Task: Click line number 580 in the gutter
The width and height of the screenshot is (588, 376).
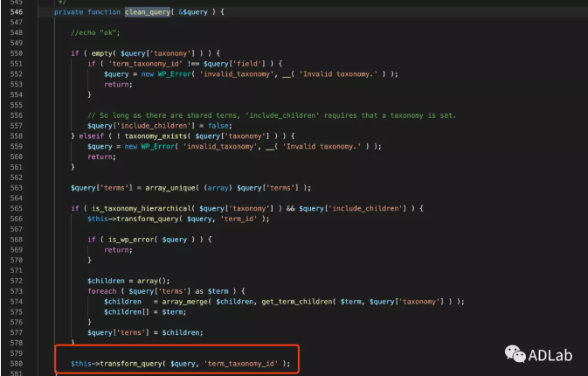Action: point(17,362)
